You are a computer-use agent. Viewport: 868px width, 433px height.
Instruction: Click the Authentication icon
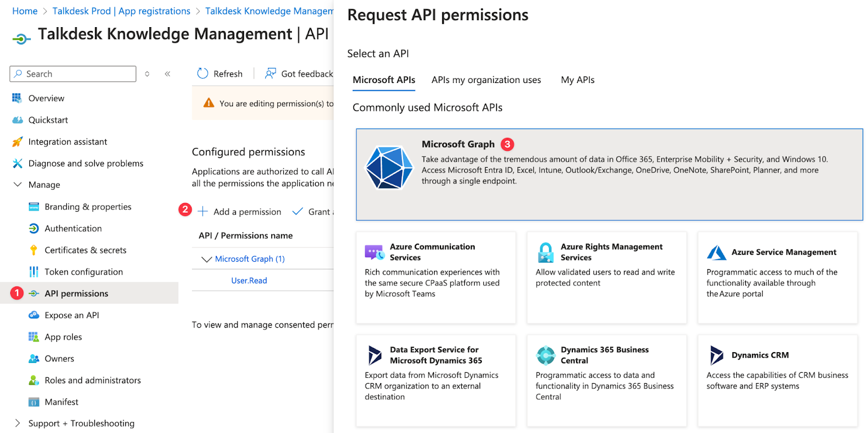(34, 228)
